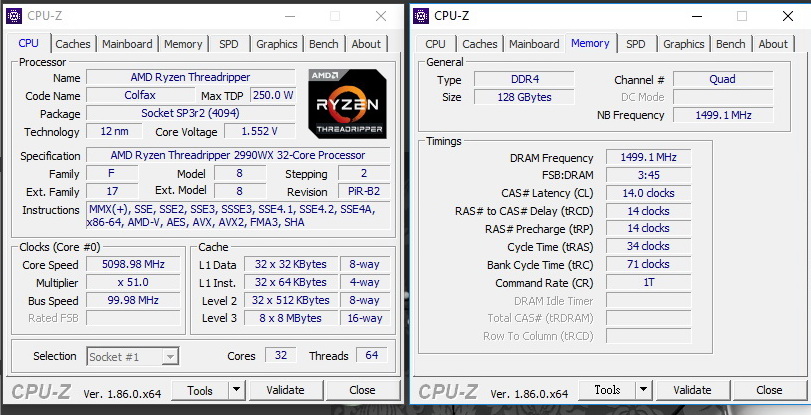This screenshot has height=415, width=811.
Task: Open About tab in right CPU-Z window
Action: coord(773,44)
